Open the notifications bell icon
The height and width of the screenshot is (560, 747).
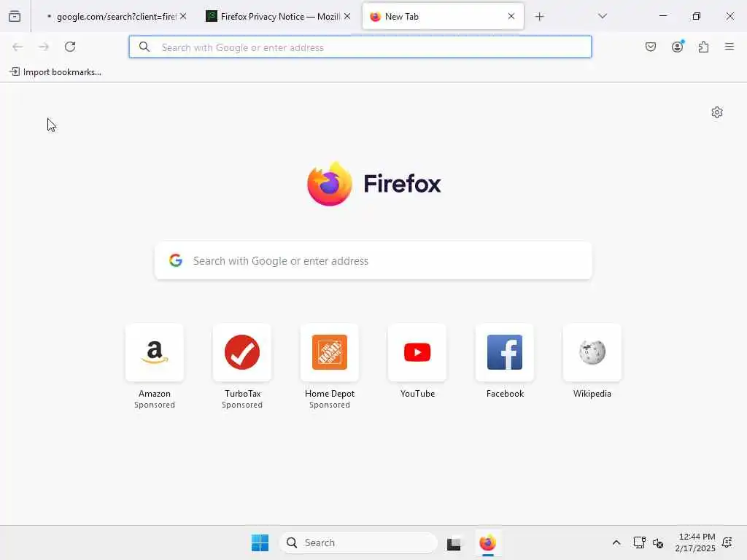(x=727, y=542)
